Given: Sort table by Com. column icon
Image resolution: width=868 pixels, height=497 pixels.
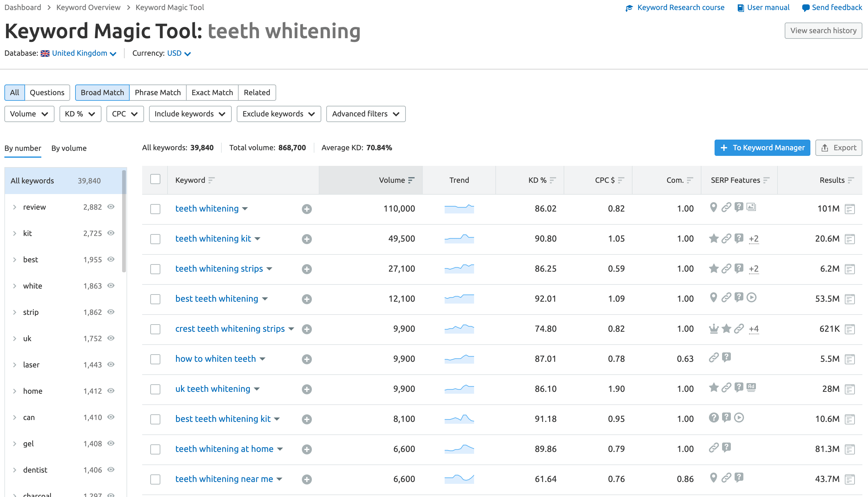Looking at the screenshot, I should click(690, 180).
